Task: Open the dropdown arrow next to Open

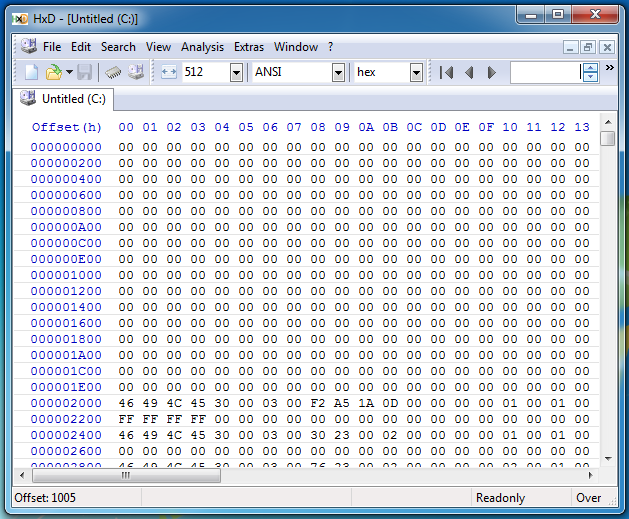Action: click(x=69, y=72)
